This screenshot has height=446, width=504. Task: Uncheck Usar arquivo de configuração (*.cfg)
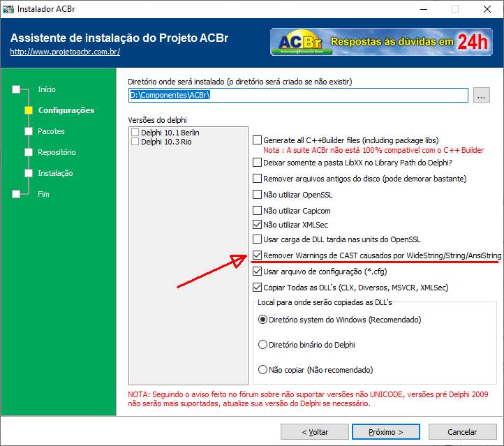pos(257,272)
